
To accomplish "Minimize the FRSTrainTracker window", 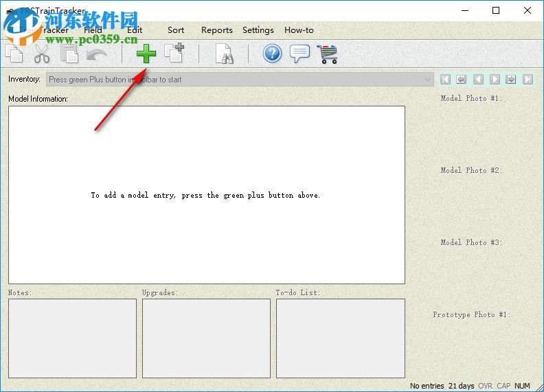I will (465, 10).
